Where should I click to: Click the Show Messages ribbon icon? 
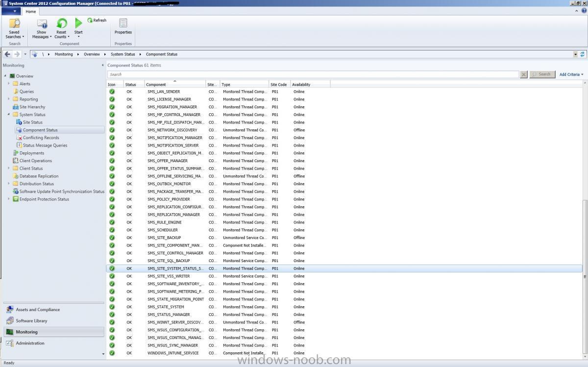pos(42,24)
